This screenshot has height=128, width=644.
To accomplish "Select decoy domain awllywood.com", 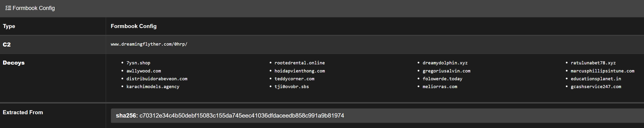I will (143, 71).
